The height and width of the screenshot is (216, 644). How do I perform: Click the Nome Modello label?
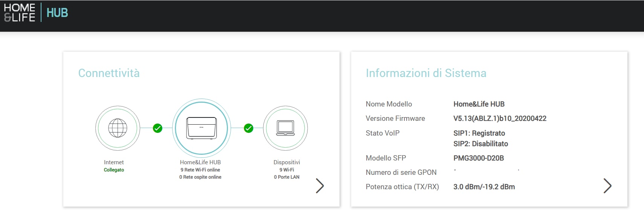(x=389, y=104)
